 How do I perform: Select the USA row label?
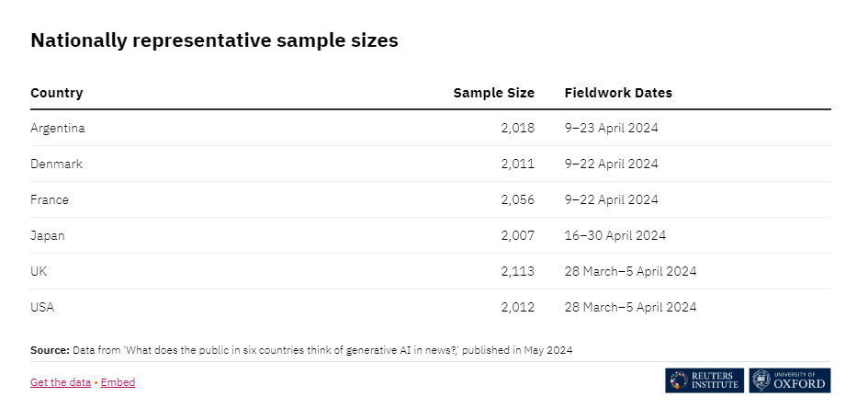[x=42, y=307]
